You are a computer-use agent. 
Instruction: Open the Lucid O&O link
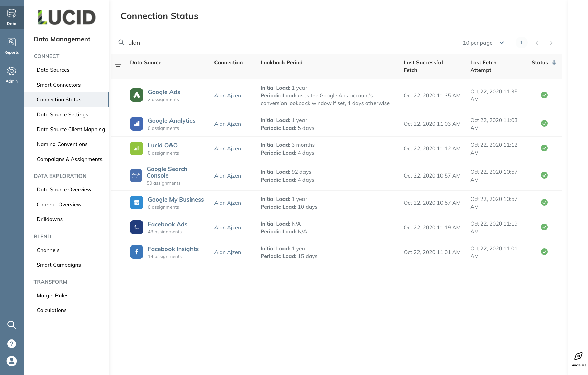[x=162, y=145]
